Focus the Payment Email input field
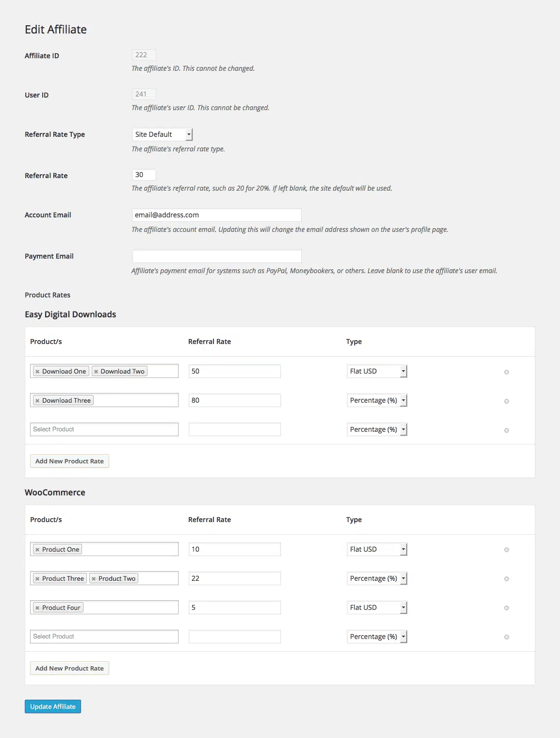 216,256
